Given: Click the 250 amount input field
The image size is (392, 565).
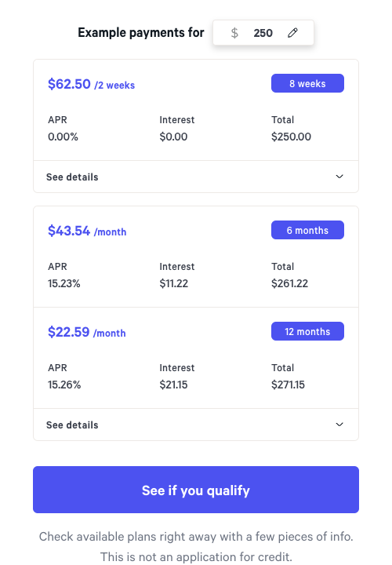Looking at the screenshot, I should coord(263,33).
